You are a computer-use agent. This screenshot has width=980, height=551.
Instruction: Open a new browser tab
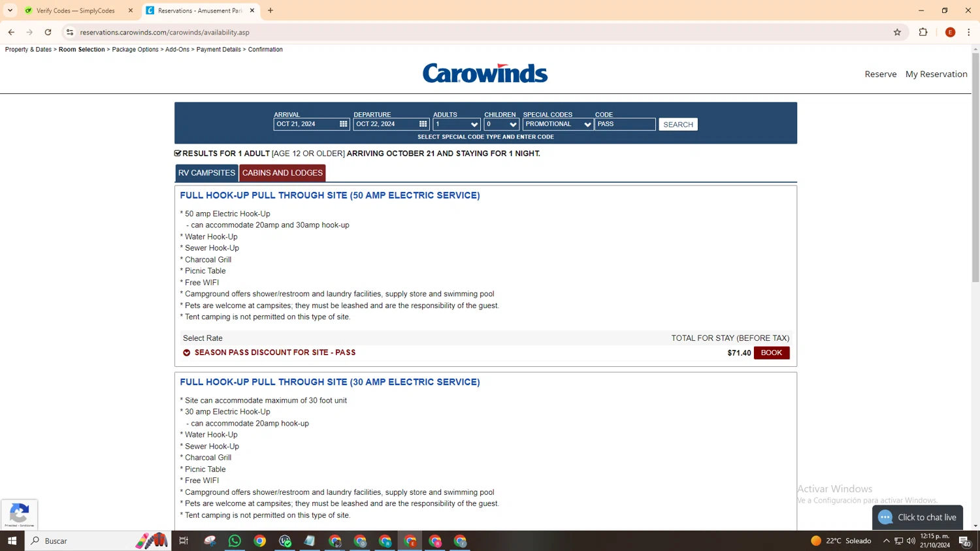(270, 10)
